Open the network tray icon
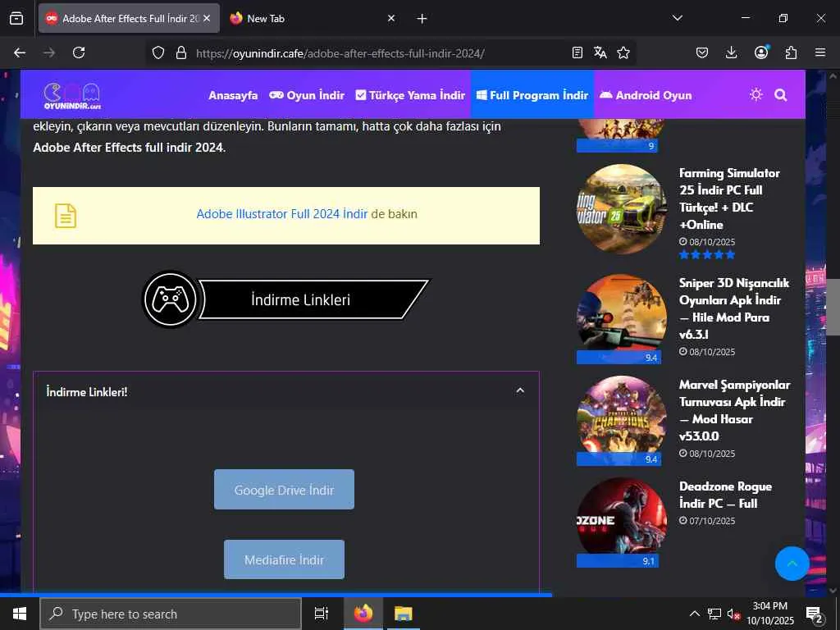 click(x=714, y=614)
